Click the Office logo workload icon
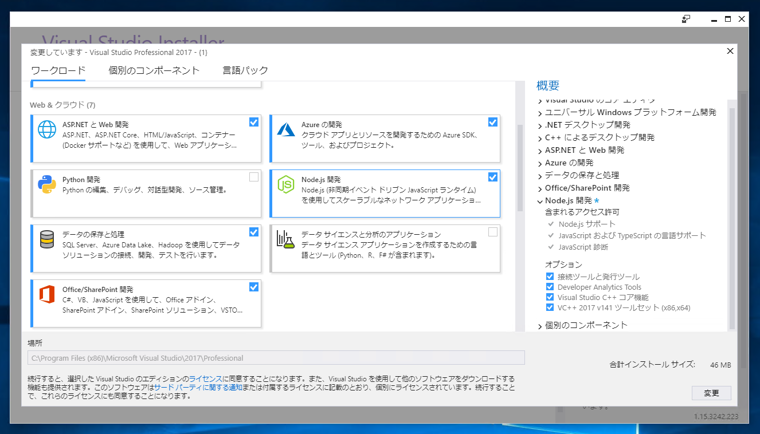The width and height of the screenshot is (760, 434). pyautogui.click(x=47, y=294)
